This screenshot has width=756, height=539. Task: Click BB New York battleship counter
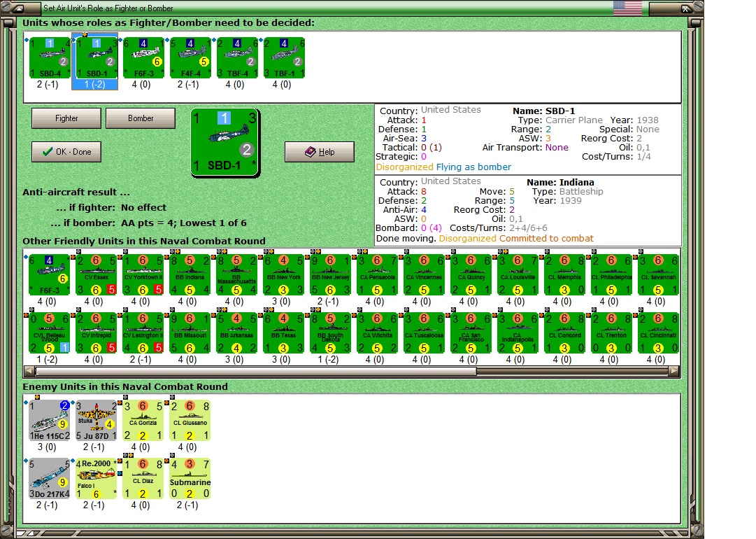[x=283, y=275]
